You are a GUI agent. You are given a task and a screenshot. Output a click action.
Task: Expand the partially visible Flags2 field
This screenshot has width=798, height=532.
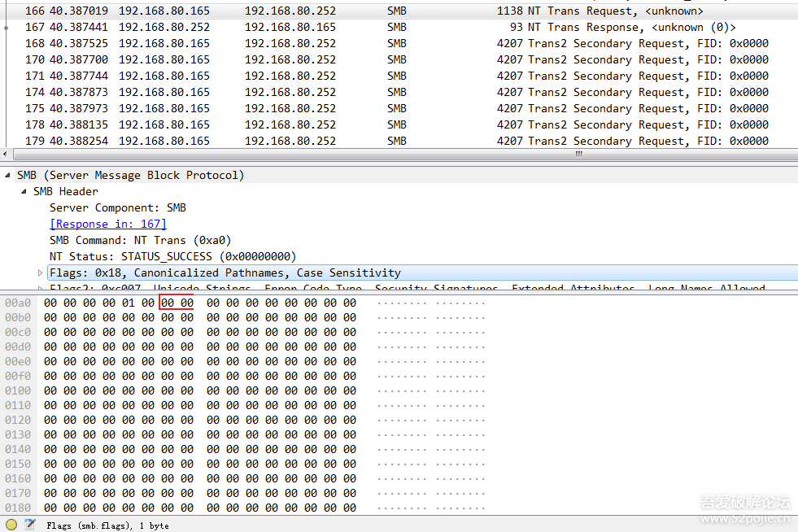pos(41,288)
